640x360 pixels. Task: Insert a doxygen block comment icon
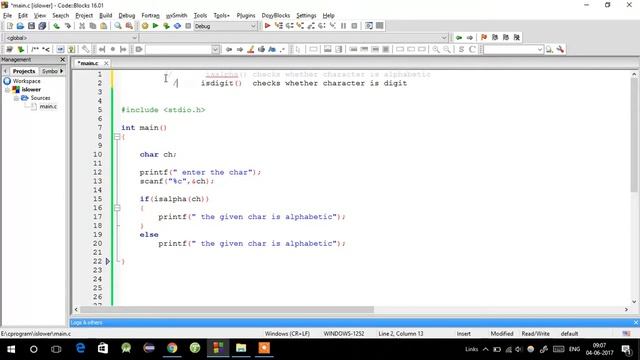[35, 49]
